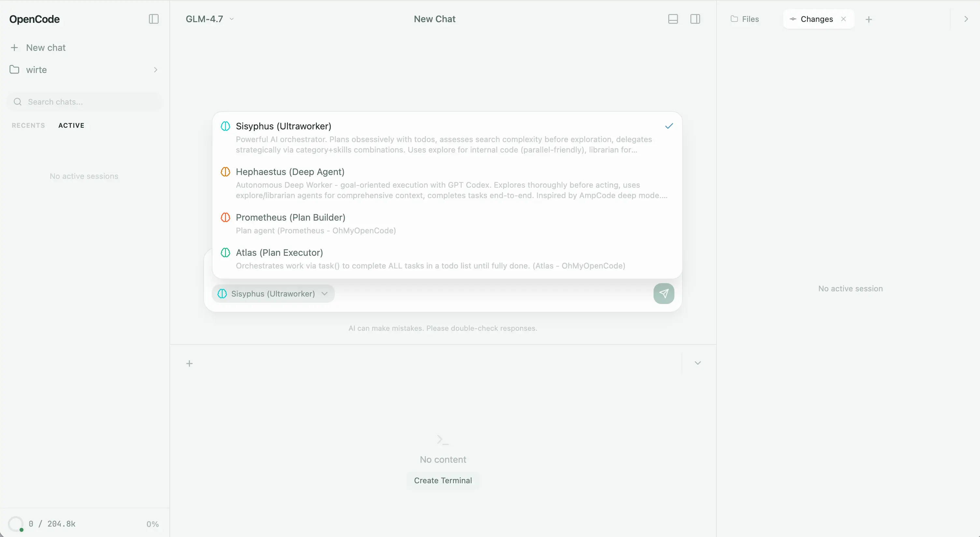Switch to the Files tab
Screen dimensions: 980x537
(x=744, y=19)
